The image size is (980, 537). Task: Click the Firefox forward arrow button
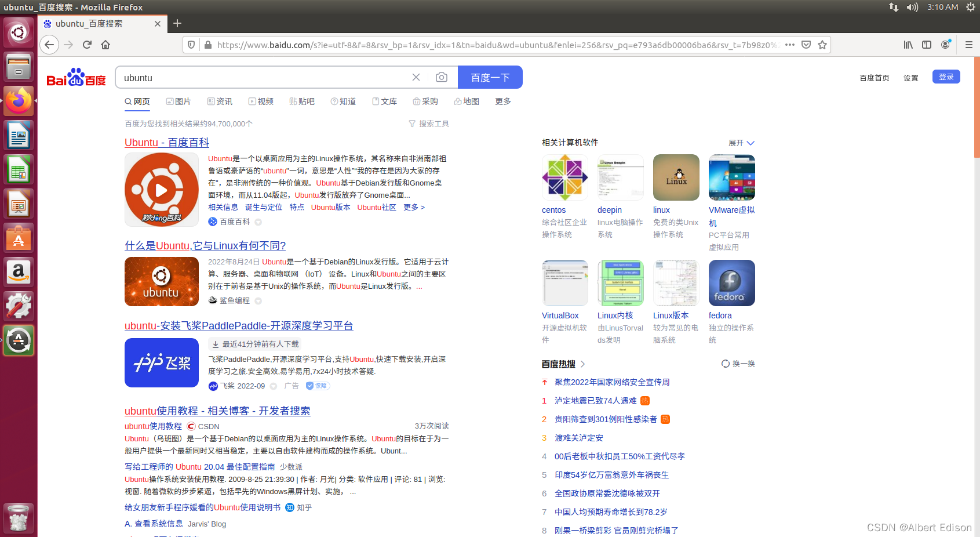pyautogui.click(x=68, y=45)
